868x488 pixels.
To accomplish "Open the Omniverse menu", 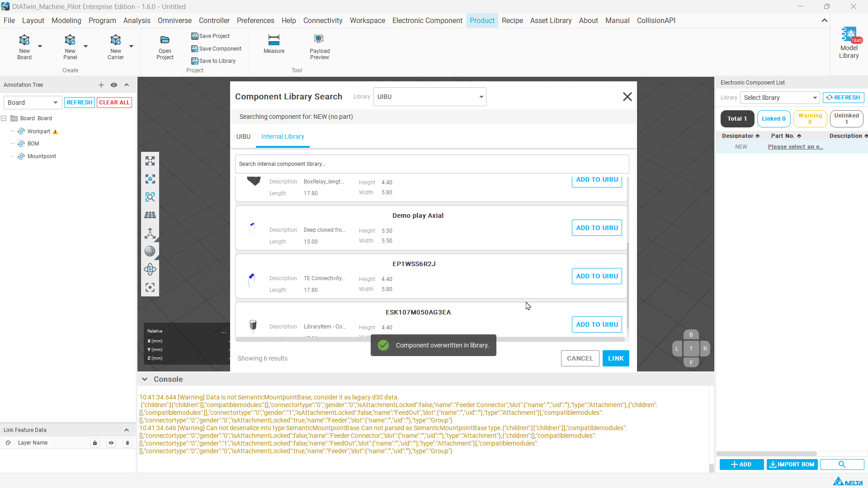I will tap(175, 20).
